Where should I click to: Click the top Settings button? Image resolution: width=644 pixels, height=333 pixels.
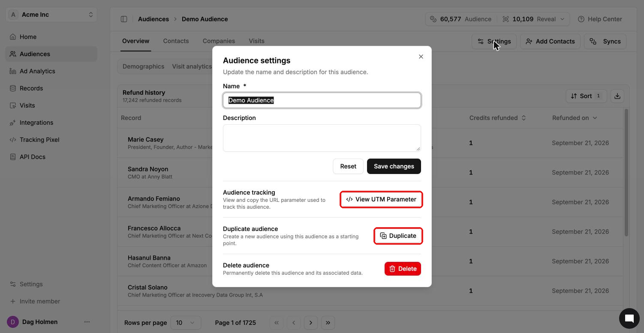tap(494, 42)
